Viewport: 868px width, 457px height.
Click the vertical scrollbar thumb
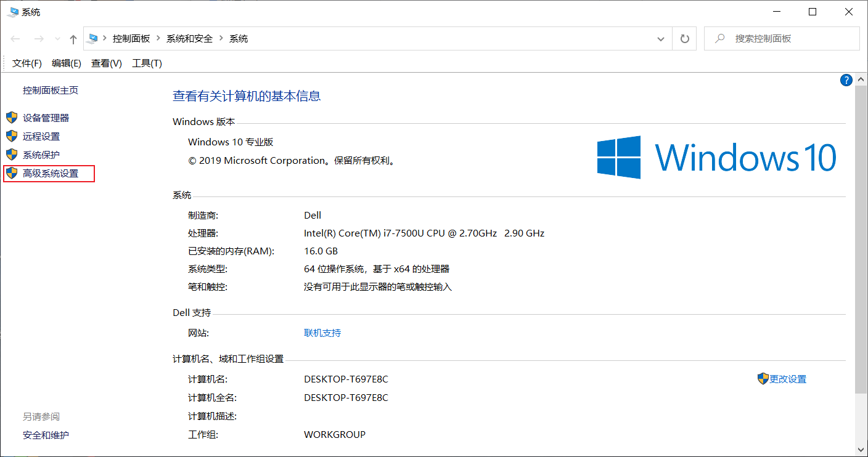click(x=861, y=239)
